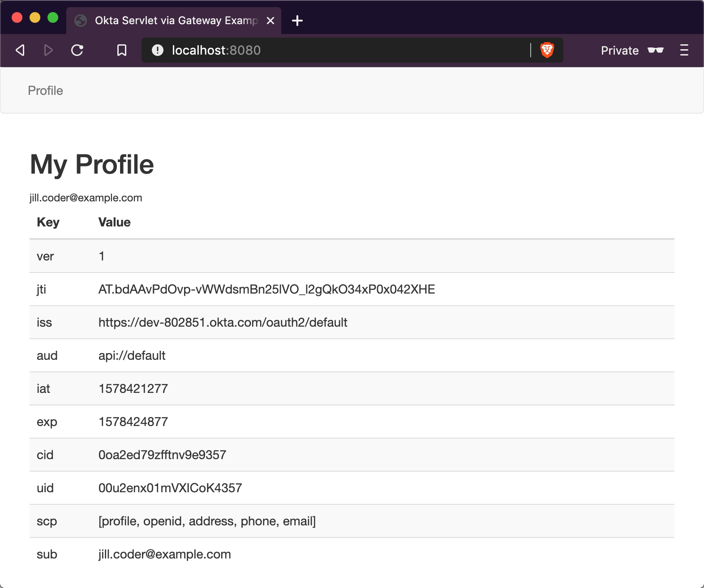Viewport: 704px width, 588px height.
Task: Click the not-secure site info icon
Action: coord(158,50)
